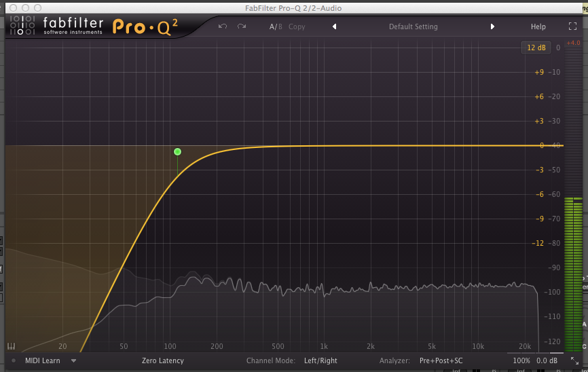Click the output level meter
Image resolution: width=588 pixels, height=372 pixels.
573,198
